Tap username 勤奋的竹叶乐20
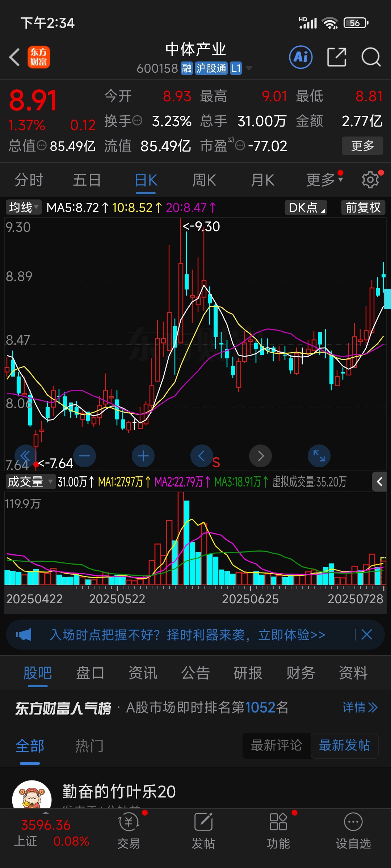Viewport: 391px width, 868px height. pyautogui.click(x=119, y=791)
